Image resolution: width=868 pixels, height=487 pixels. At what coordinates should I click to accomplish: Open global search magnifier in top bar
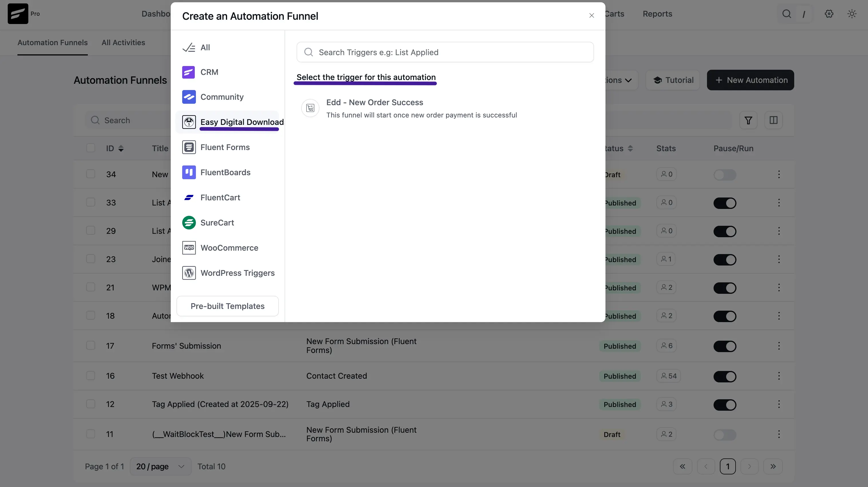pos(786,14)
